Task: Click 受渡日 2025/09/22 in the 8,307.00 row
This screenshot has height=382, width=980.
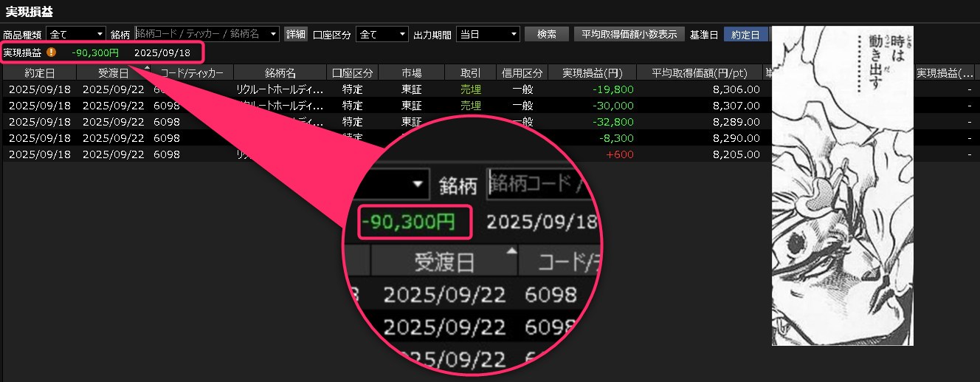Action: click(114, 105)
